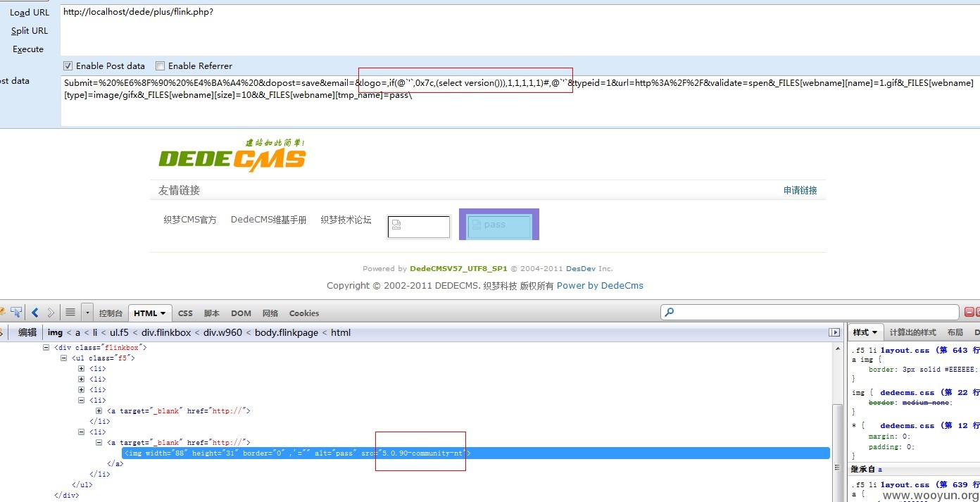Open the DedeCMS维基手册 link

(x=268, y=220)
